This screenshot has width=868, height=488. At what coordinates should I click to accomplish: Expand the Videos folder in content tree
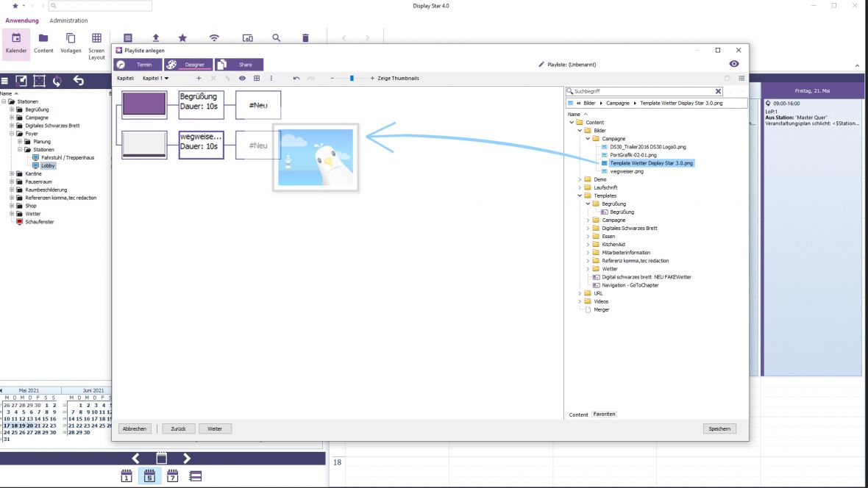pyautogui.click(x=580, y=301)
